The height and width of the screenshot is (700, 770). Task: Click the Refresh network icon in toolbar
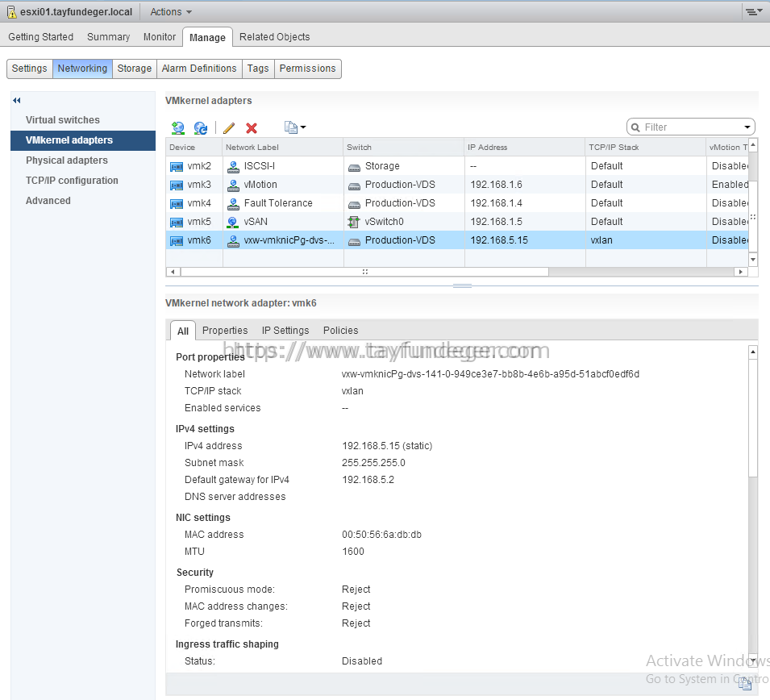(200, 127)
